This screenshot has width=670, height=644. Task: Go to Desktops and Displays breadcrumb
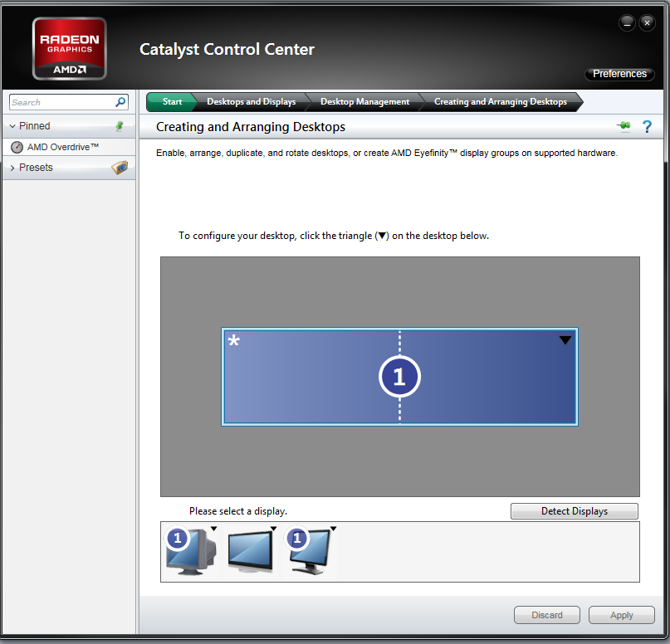(x=252, y=102)
